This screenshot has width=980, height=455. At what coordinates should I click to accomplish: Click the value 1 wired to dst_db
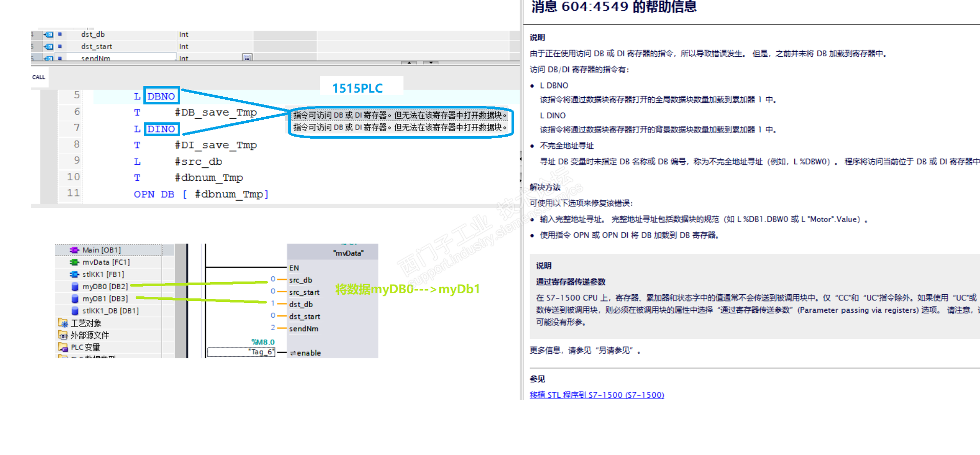coord(273,303)
